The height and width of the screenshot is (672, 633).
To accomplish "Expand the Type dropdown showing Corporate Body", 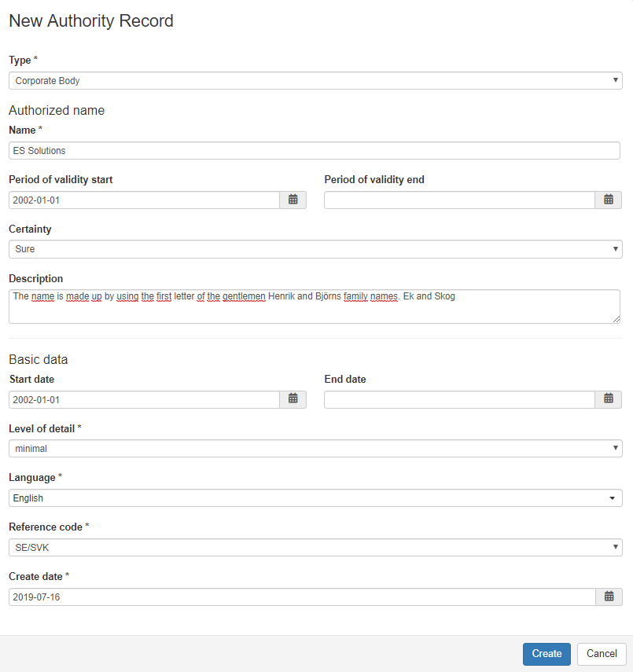I will pos(315,81).
